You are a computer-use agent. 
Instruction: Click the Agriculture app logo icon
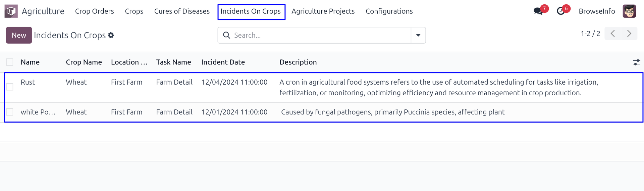(x=11, y=11)
